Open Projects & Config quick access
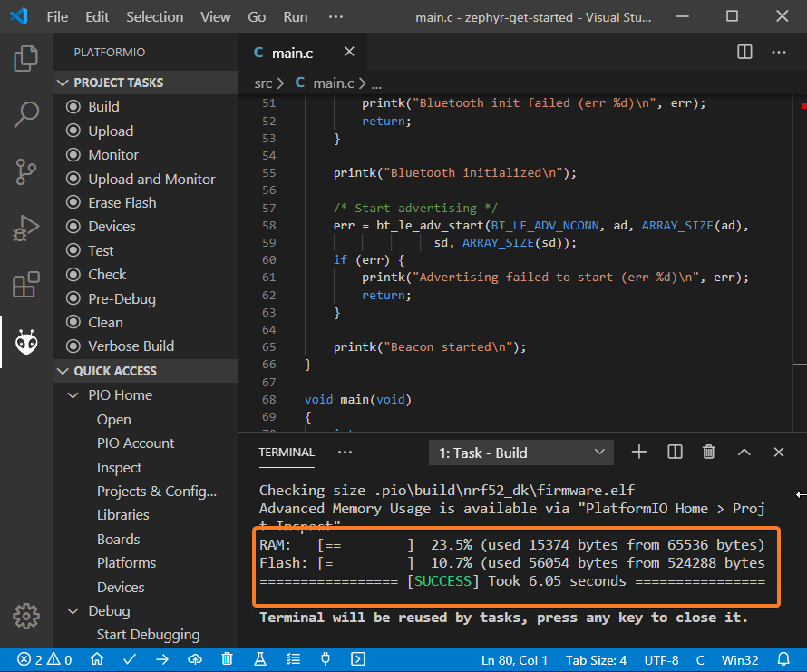This screenshot has width=807, height=672. tap(157, 491)
